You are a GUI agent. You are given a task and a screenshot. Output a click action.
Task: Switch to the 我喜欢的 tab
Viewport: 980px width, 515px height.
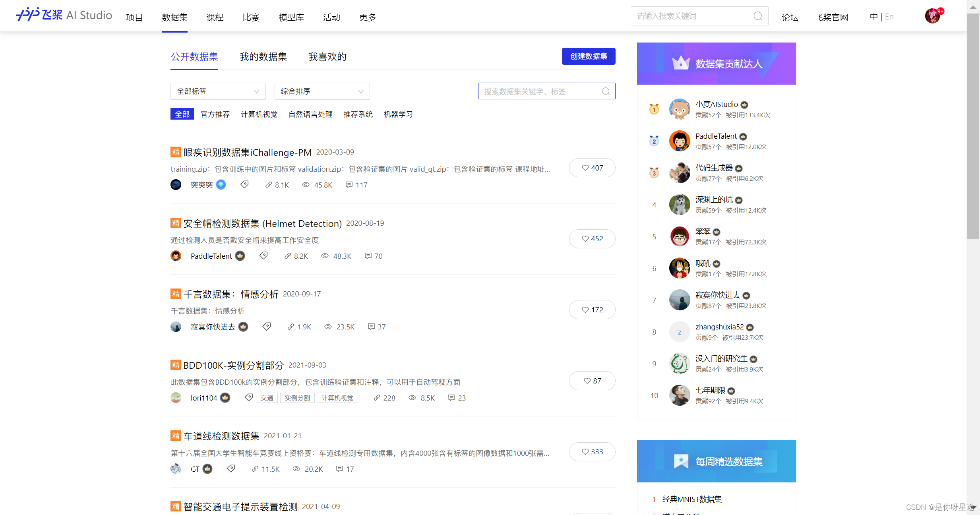click(327, 57)
